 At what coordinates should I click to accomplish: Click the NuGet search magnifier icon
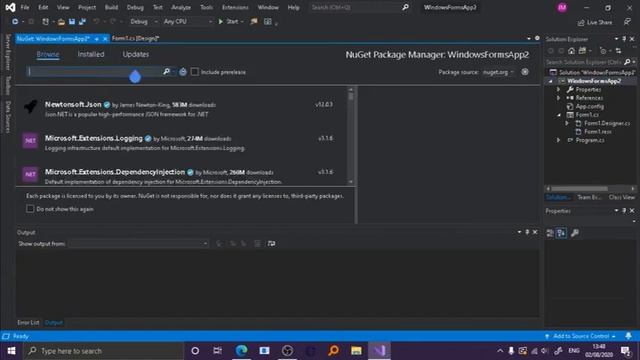(166, 72)
